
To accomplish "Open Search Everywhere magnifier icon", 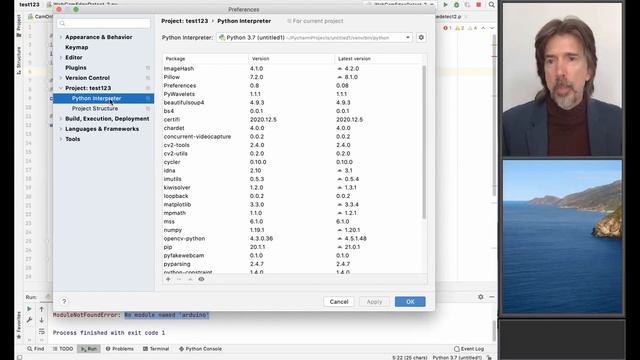I will pyautogui.click(x=491, y=4).
